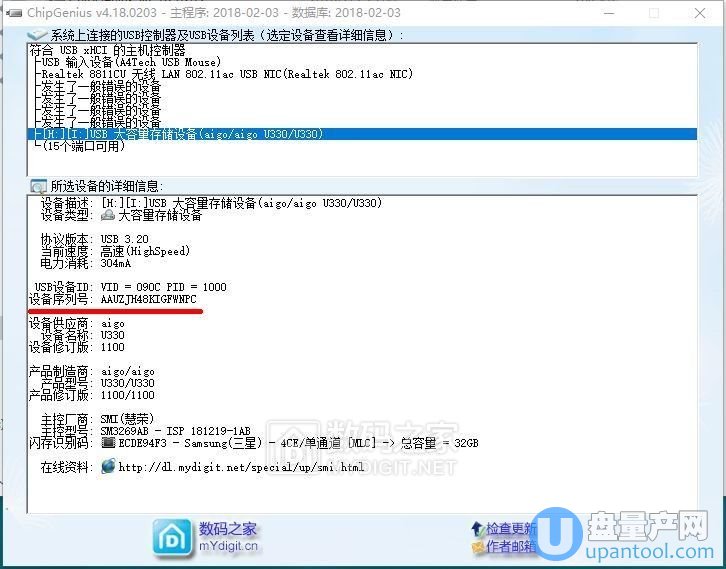Minimize the ChipGenius window
The width and height of the screenshot is (726, 569).
click(608, 13)
